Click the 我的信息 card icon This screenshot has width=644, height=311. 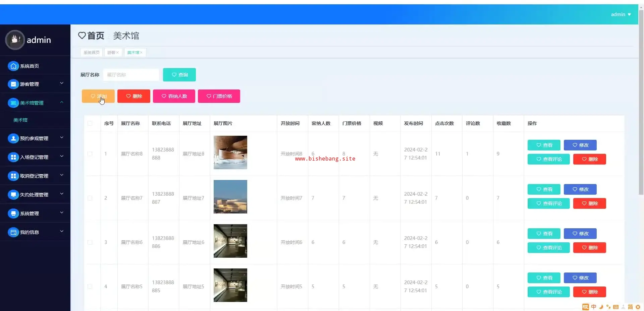13,232
